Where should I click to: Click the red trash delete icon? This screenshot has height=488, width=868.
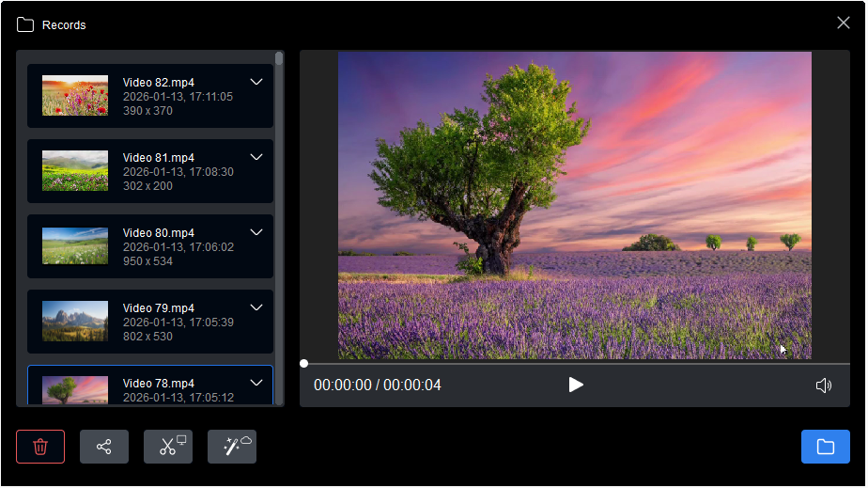tap(40, 447)
